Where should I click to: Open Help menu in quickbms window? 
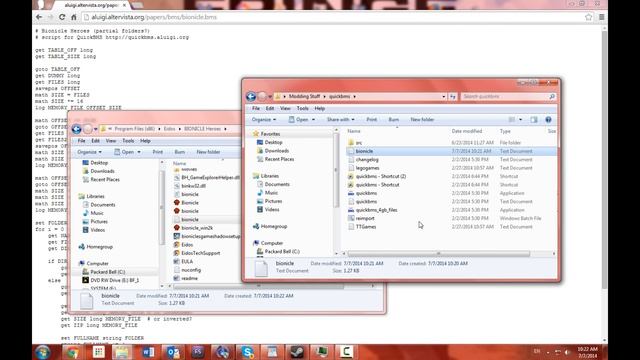pos(320,108)
